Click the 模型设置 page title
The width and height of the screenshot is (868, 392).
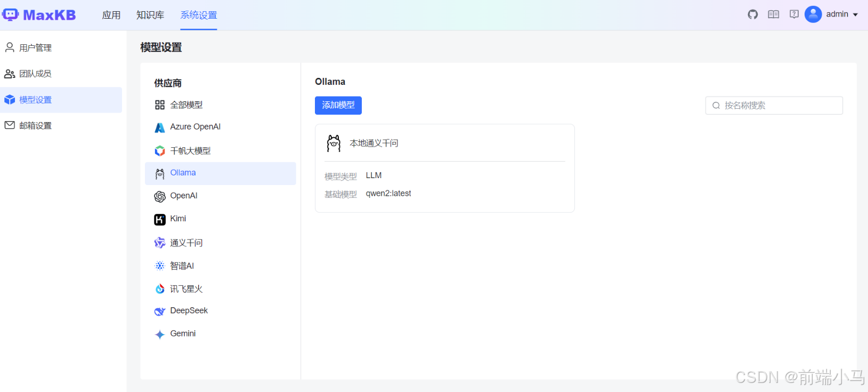click(161, 47)
